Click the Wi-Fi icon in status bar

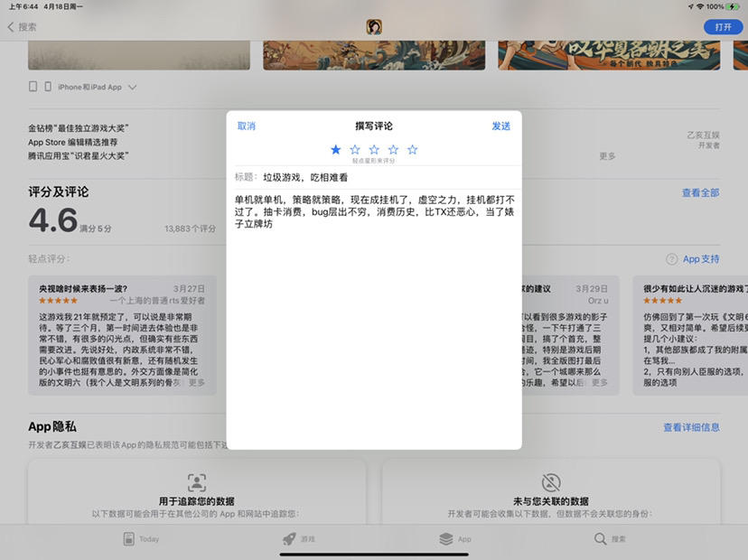(700, 6)
